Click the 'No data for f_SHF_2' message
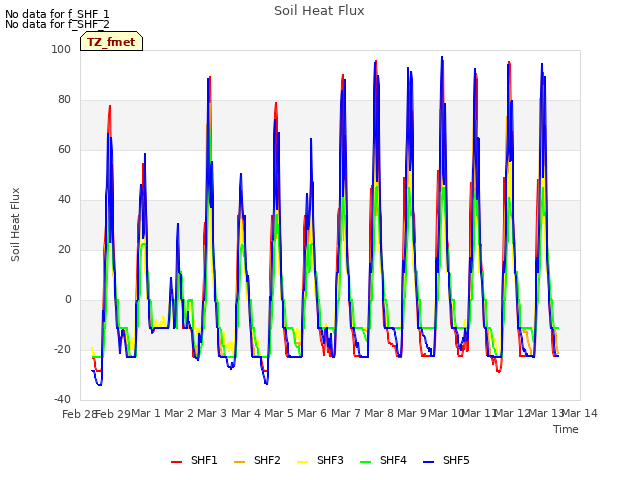The width and height of the screenshot is (640, 480). tap(57, 24)
